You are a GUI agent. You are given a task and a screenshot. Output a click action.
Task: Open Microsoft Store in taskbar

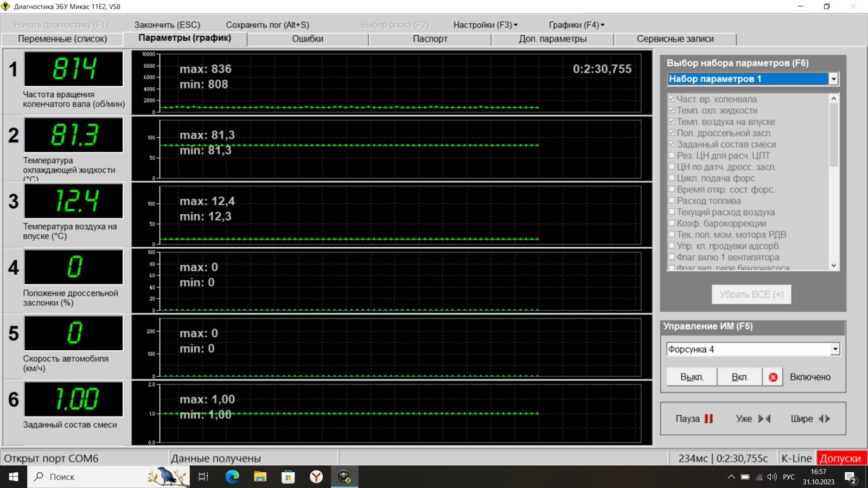pyautogui.click(x=288, y=477)
